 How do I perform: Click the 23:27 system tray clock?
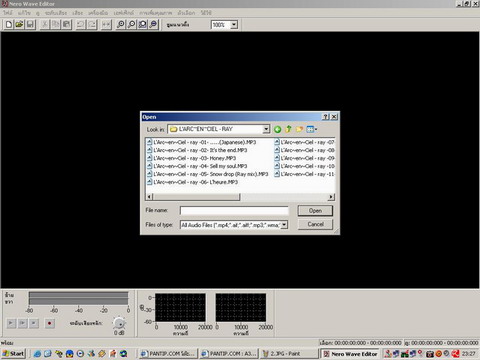coord(469,354)
